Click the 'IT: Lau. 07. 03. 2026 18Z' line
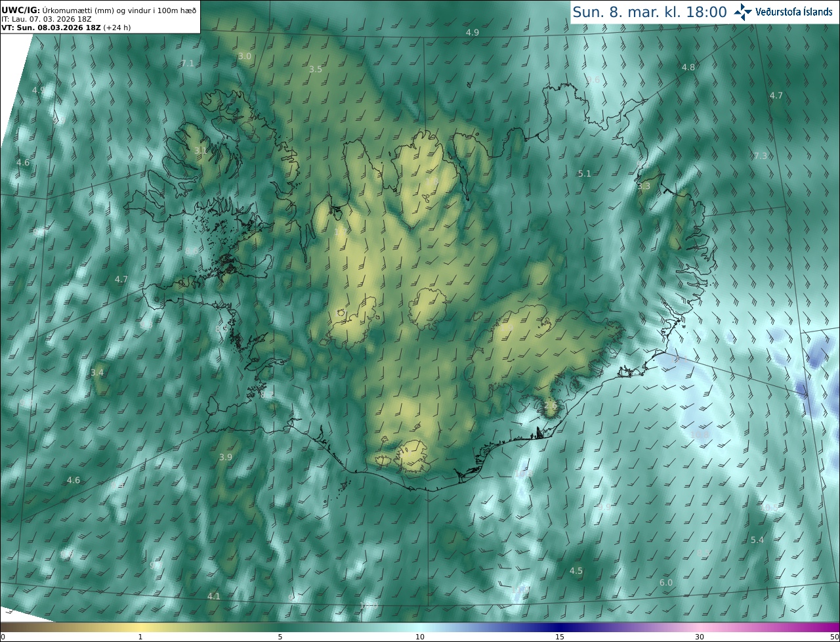Viewport: 840px width, 642px height. tap(46, 18)
